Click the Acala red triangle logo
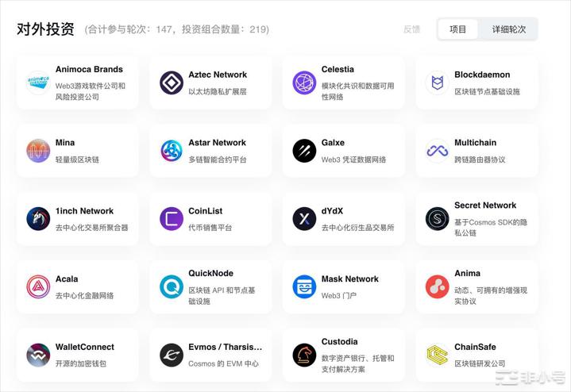Image resolution: width=571 pixels, height=392 pixels. 38,286
